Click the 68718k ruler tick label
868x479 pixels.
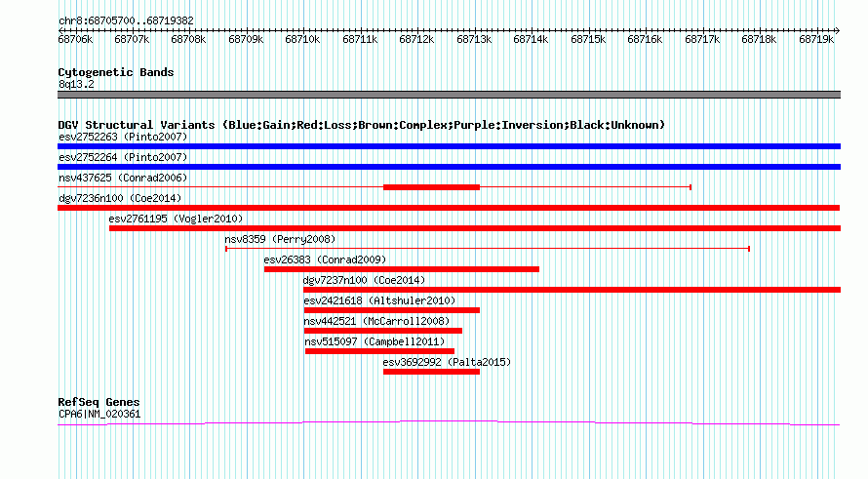759,39
